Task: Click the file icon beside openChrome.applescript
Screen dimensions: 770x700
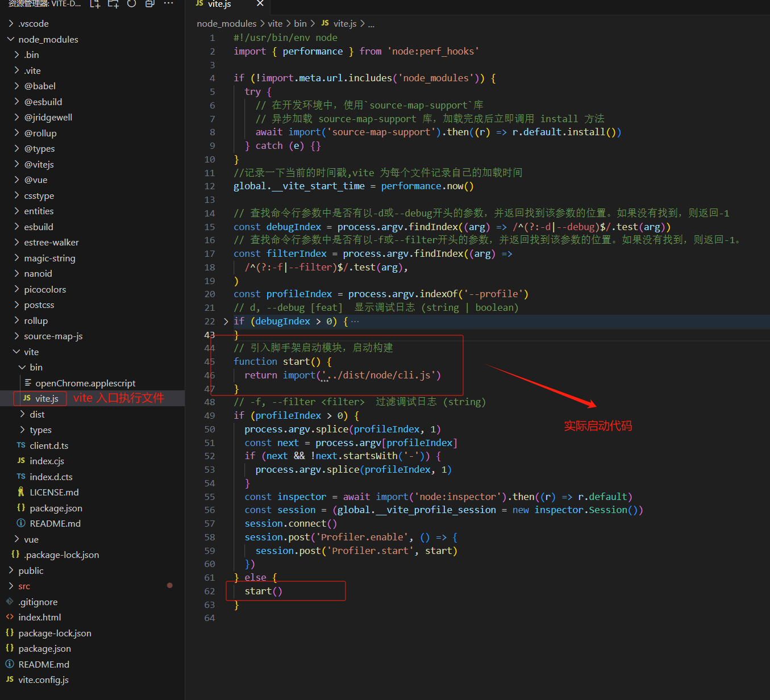Action: tap(28, 383)
